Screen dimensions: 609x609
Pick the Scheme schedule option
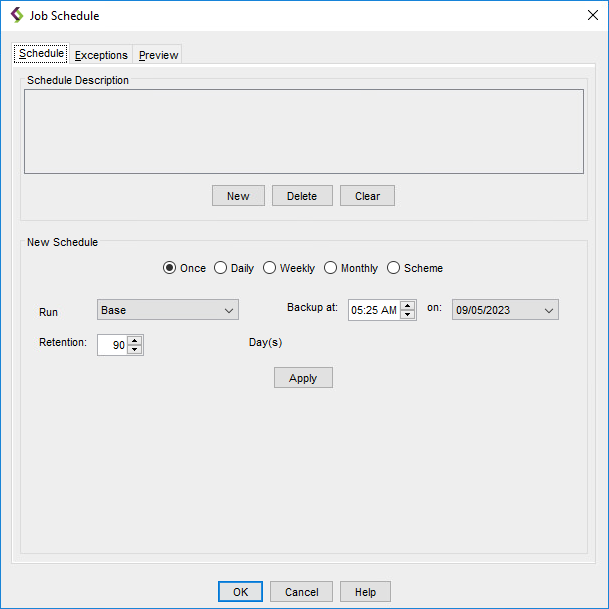click(x=393, y=268)
